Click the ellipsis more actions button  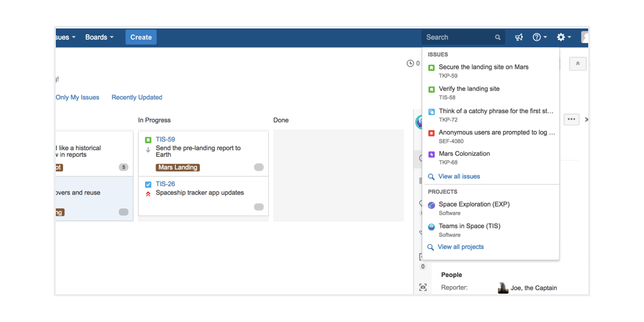click(571, 119)
